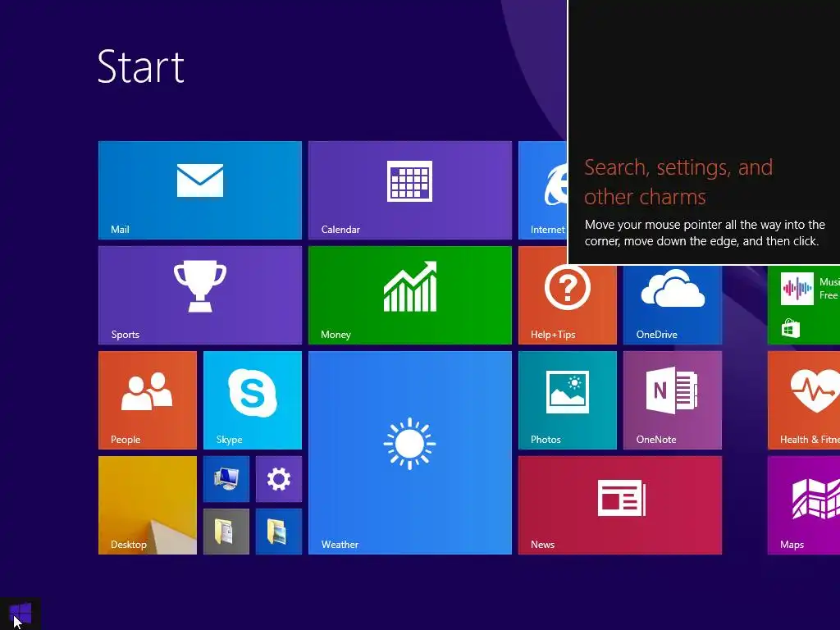840x630 pixels.
Task: Go to the Desktop tile
Action: (x=148, y=505)
